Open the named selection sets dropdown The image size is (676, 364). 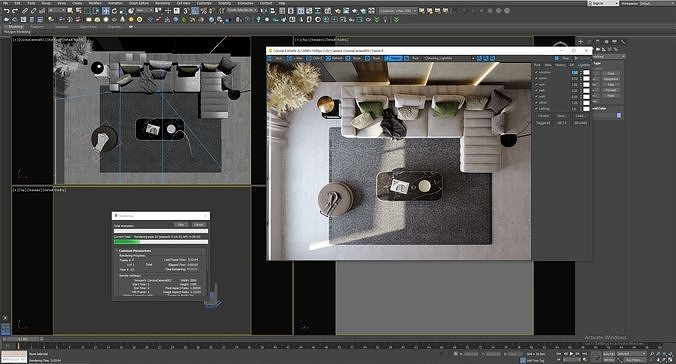click(x=242, y=10)
